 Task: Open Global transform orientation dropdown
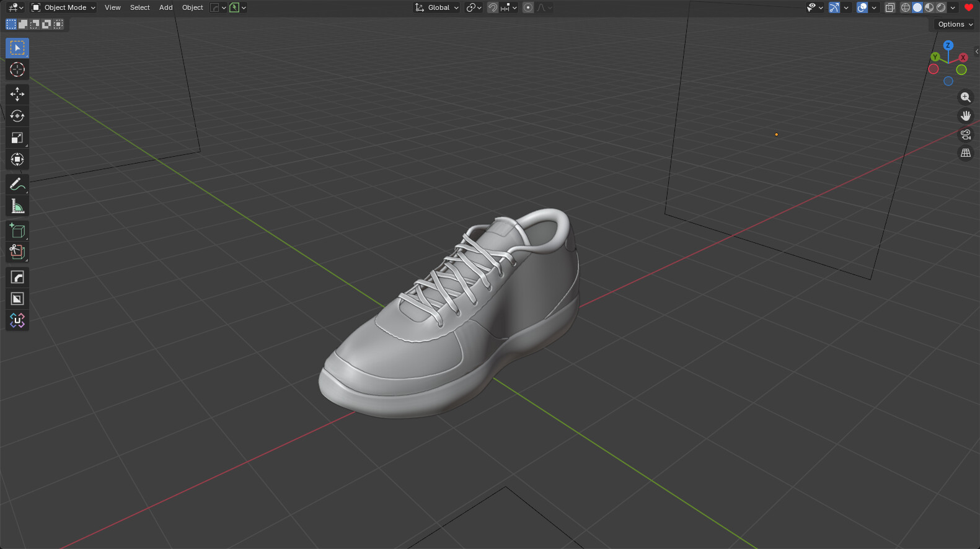[x=438, y=7]
